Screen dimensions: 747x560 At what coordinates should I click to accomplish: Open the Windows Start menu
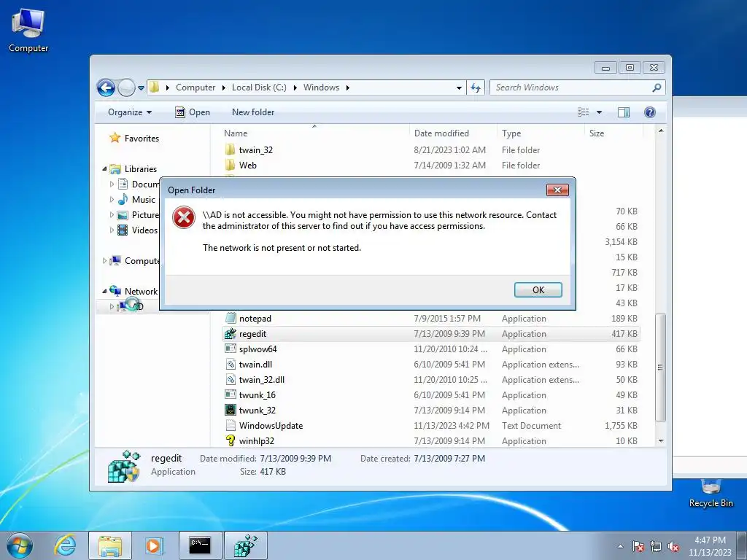20,545
